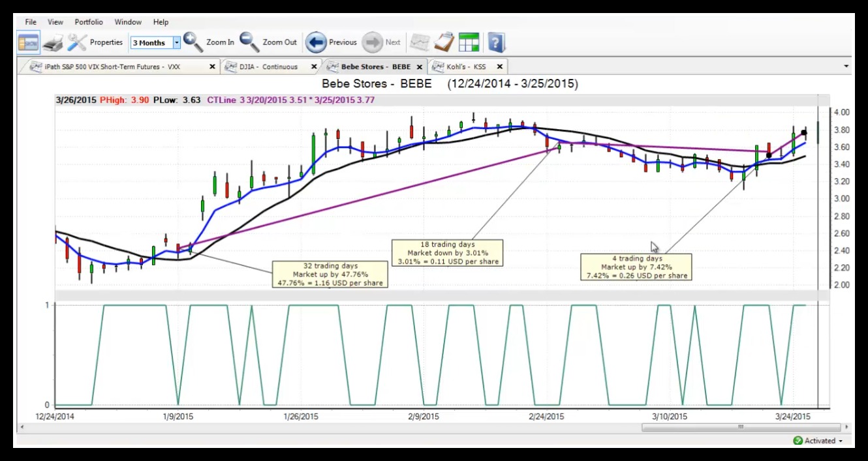868x461 pixels.
Task: Click the horizontal scrollbar thumb
Action: point(741,427)
